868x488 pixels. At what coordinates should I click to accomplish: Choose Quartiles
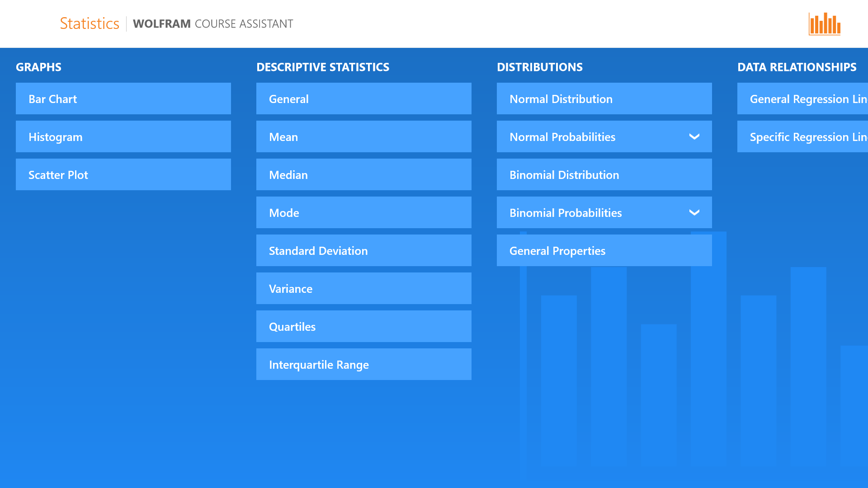click(x=363, y=326)
